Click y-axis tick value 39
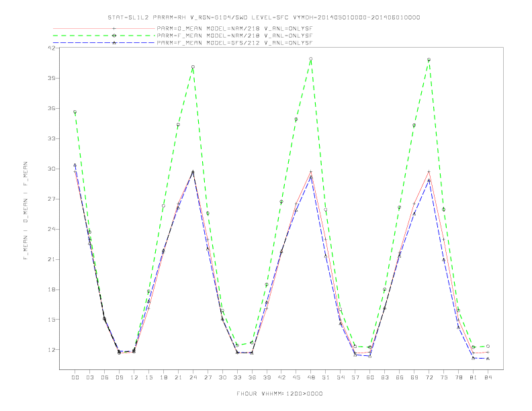 (52, 78)
